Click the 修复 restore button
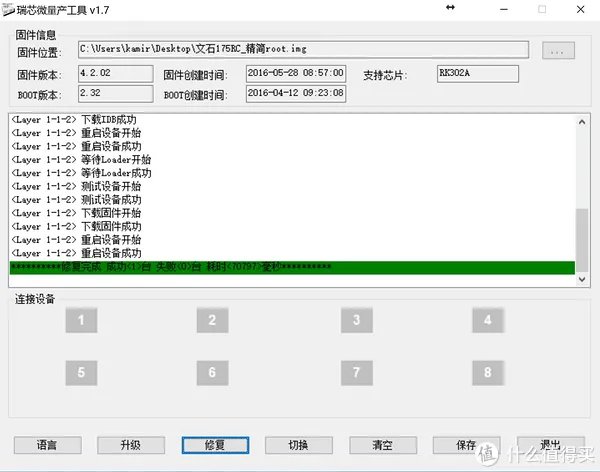 tap(215, 445)
